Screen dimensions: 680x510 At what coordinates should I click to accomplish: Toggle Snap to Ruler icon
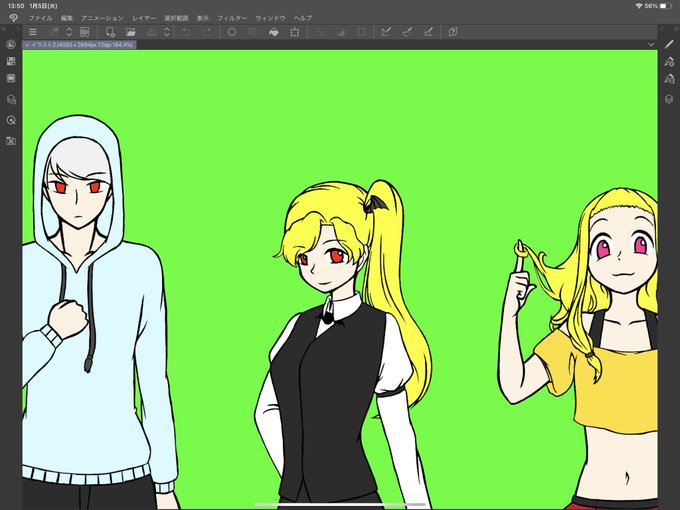pyautogui.click(x=386, y=32)
